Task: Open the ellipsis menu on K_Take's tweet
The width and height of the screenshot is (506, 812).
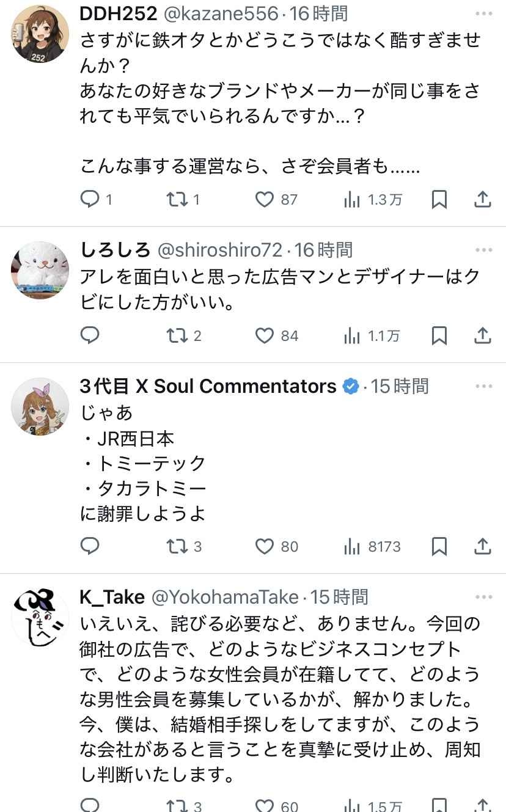Action: coord(484,596)
